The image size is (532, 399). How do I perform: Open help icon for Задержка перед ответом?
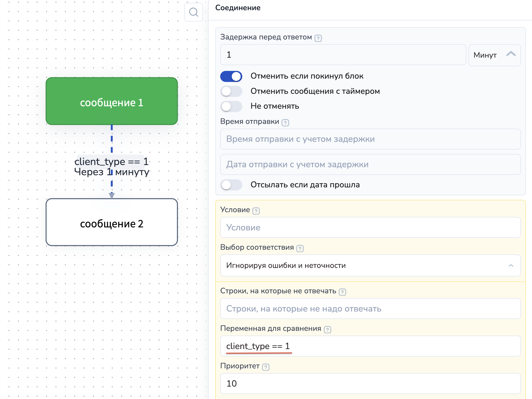(318, 38)
